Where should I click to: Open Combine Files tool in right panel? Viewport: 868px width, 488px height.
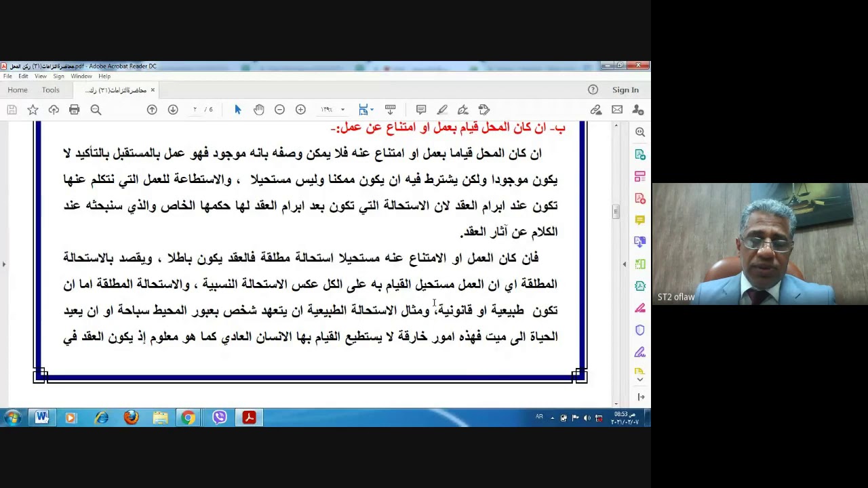[640, 242]
